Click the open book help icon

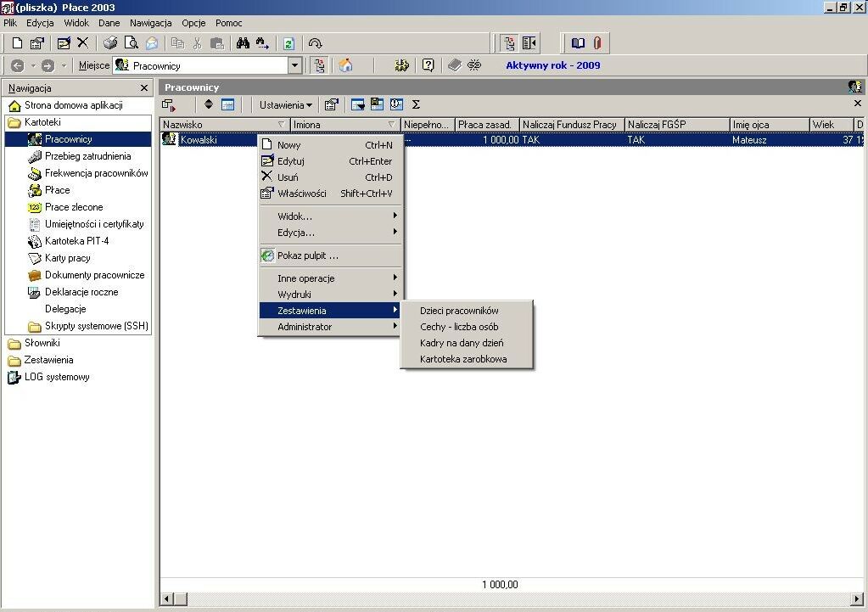[578, 43]
